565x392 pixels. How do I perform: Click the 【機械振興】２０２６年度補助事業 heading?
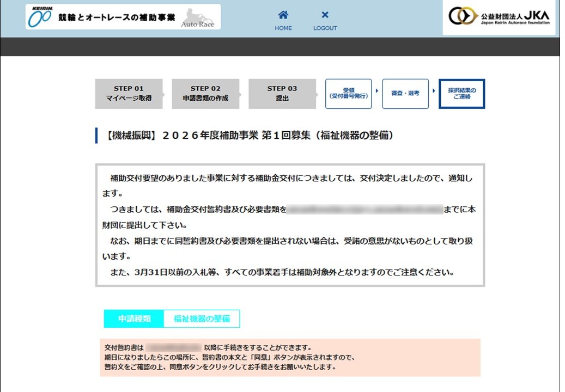coord(250,136)
